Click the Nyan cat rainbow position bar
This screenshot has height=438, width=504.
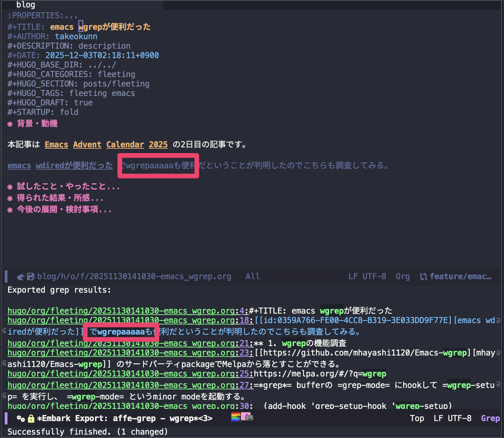click(x=236, y=417)
